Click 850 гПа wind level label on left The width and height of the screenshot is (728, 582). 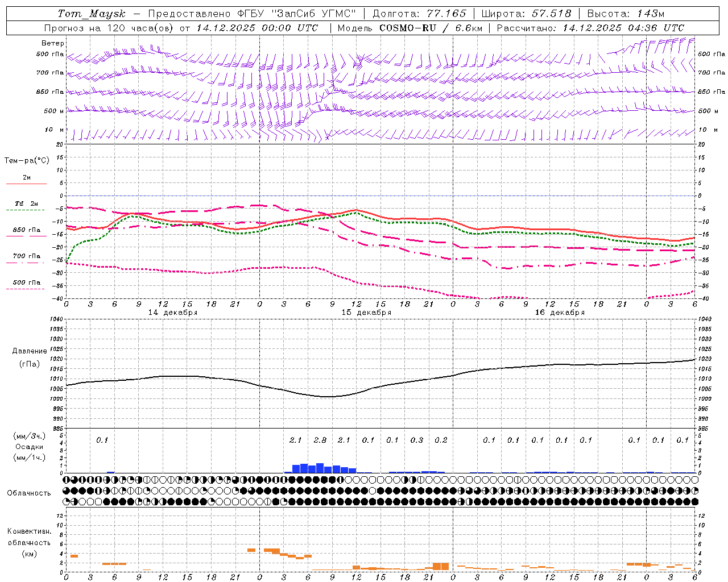click(50, 92)
